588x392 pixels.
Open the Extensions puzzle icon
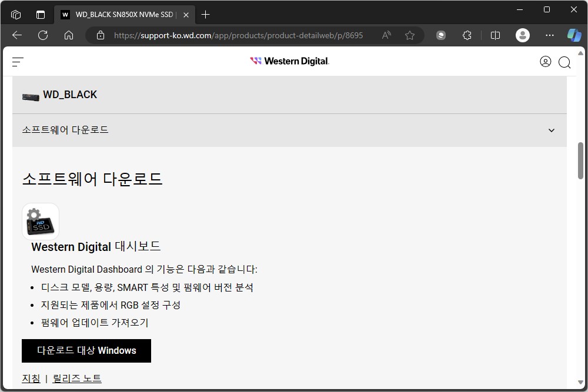coord(467,35)
